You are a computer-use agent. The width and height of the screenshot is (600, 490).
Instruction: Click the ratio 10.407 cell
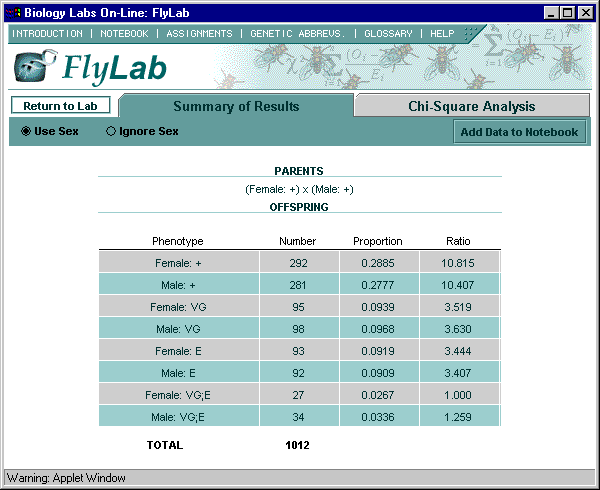tap(460, 285)
